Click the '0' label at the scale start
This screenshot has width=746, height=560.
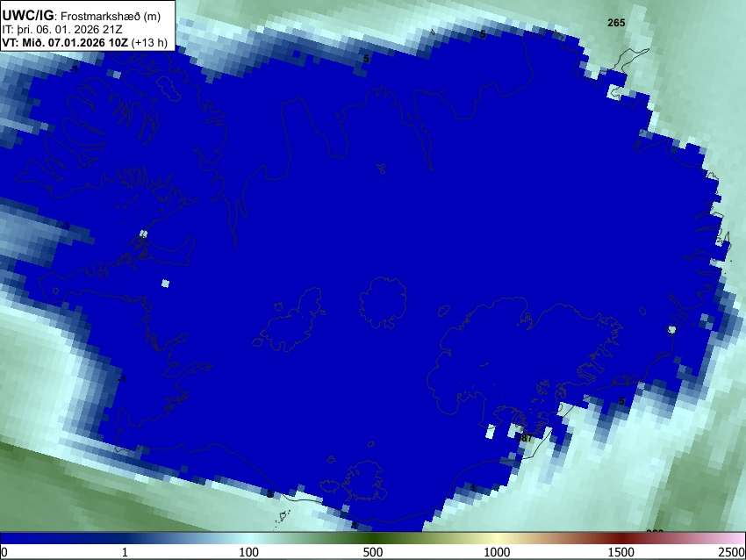coord(4,552)
